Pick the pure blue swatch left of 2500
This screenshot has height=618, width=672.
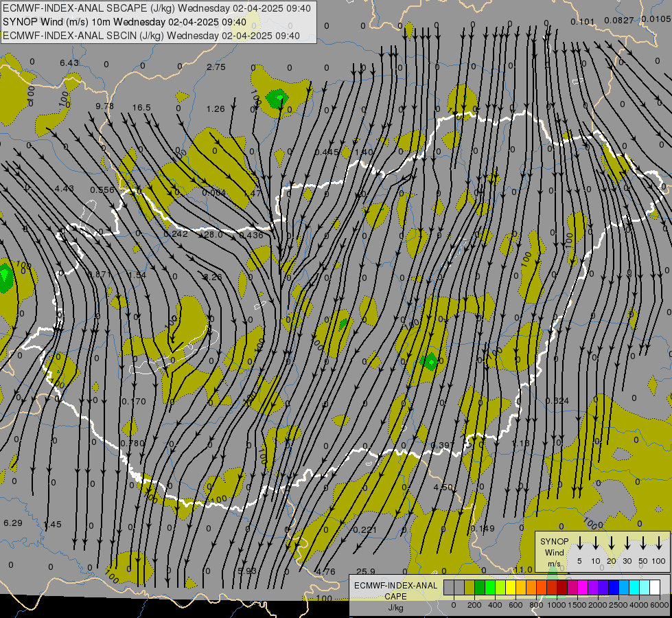coord(613,588)
